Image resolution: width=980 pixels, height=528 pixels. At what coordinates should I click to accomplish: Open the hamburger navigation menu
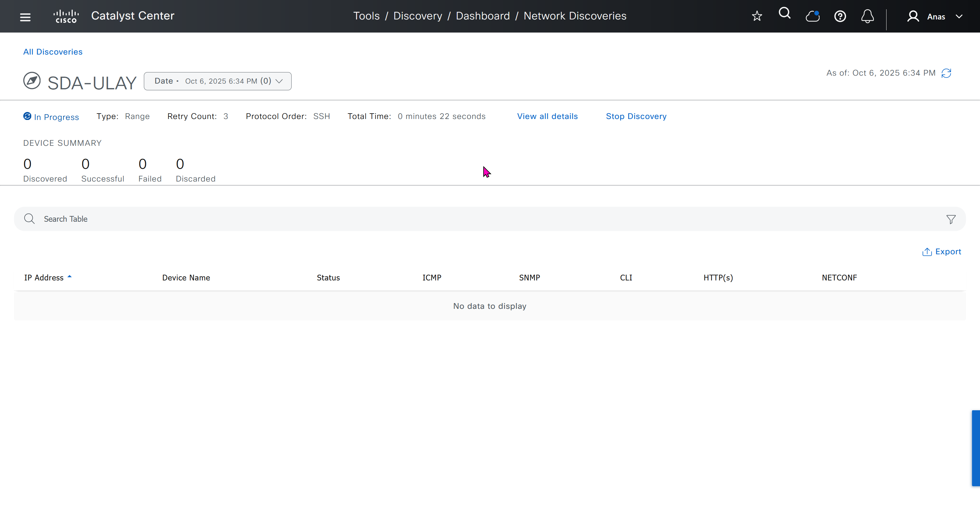(x=25, y=17)
